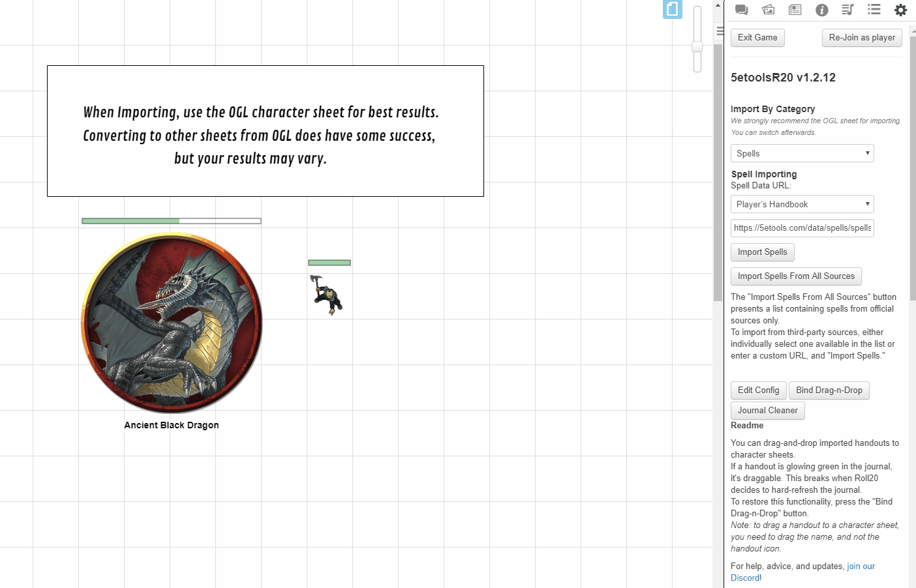Select the My Settings gear icon
Image resolution: width=916 pixels, height=588 pixels.
[x=900, y=10]
